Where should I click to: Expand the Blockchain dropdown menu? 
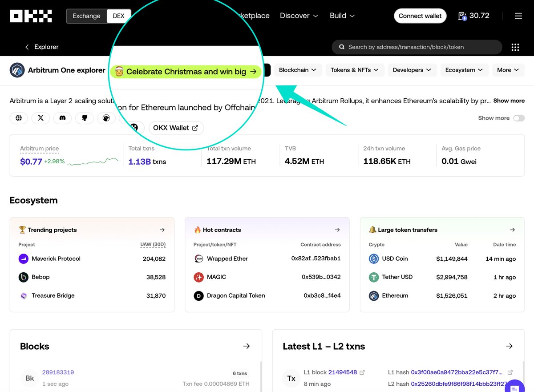(298, 70)
